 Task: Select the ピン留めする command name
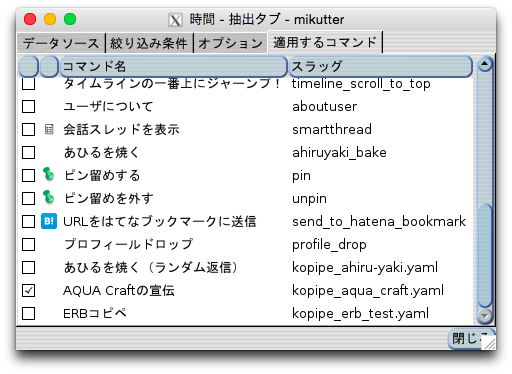(x=102, y=176)
